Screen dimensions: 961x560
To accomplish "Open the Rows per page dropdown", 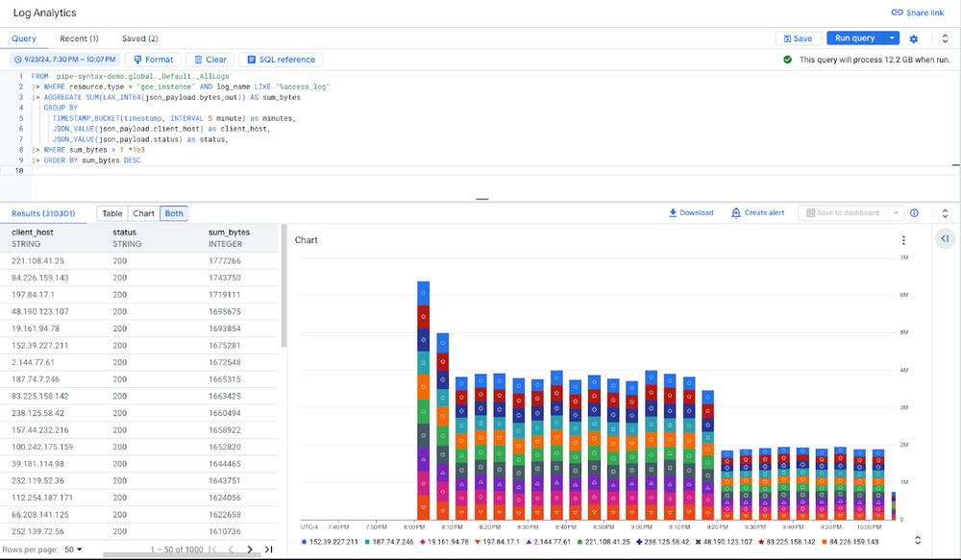I will click(73, 549).
